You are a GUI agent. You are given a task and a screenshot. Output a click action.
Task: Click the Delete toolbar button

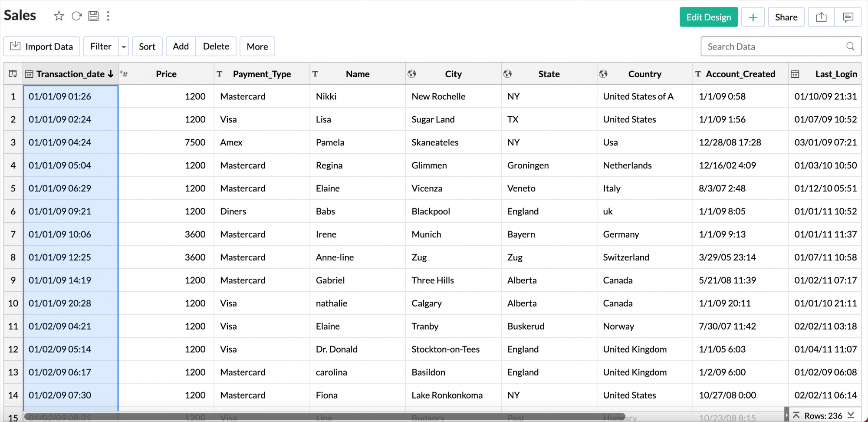pos(216,46)
